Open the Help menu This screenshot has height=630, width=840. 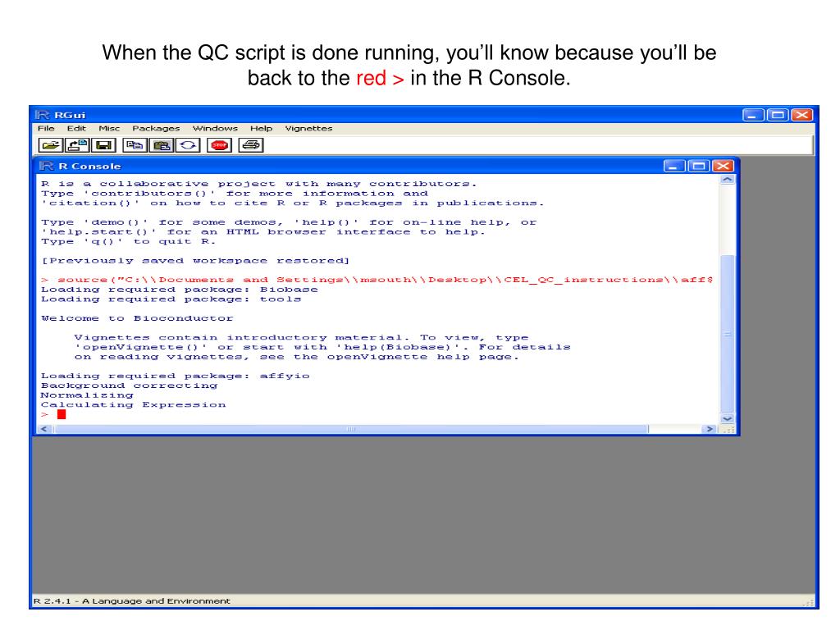pyautogui.click(x=262, y=129)
